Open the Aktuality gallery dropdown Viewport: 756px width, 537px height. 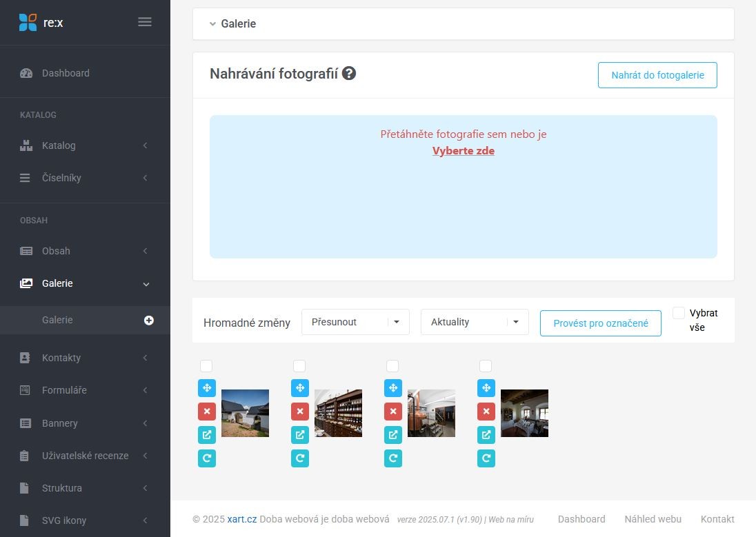(x=475, y=322)
